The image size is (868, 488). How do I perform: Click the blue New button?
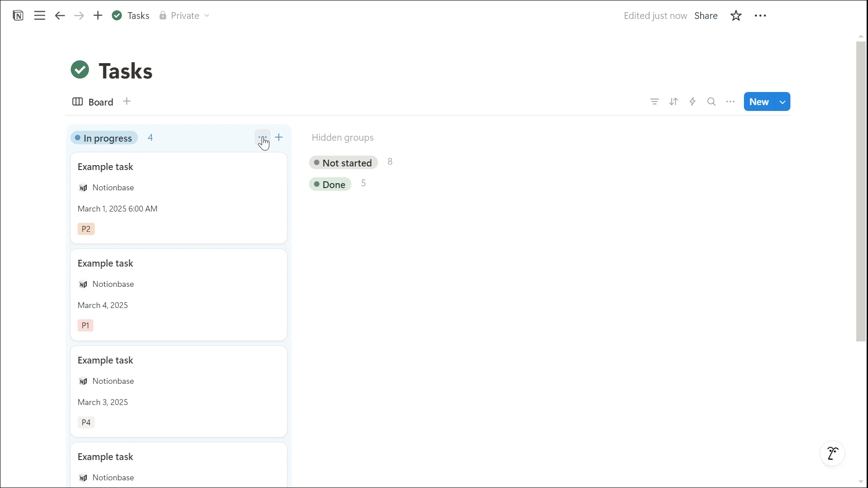(x=759, y=102)
